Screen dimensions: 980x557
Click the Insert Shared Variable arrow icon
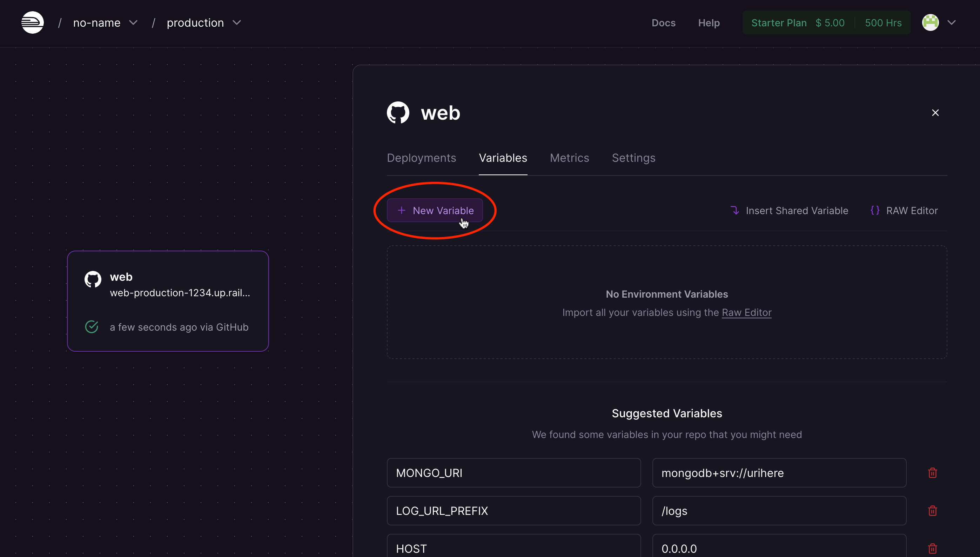pos(736,210)
